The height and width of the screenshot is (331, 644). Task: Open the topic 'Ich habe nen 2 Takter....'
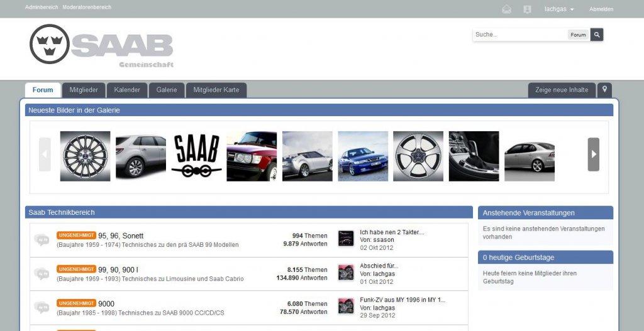(392, 232)
